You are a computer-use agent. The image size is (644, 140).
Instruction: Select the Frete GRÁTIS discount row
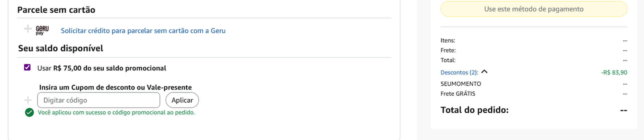pyautogui.click(x=534, y=94)
